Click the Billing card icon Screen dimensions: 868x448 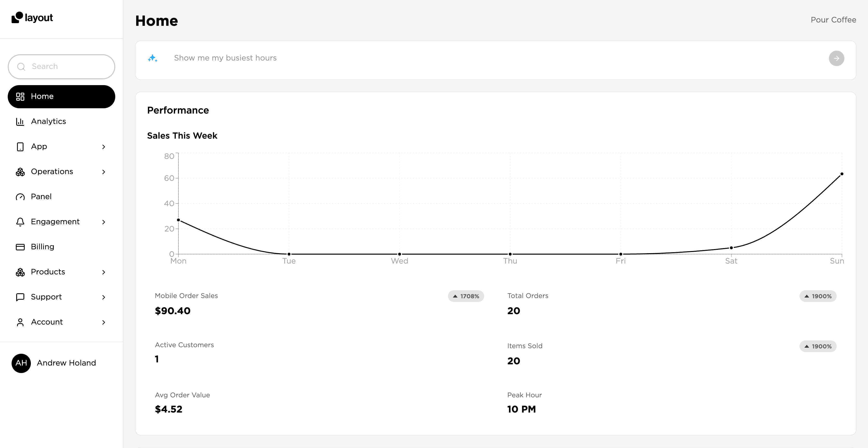(x=20, y=247)
